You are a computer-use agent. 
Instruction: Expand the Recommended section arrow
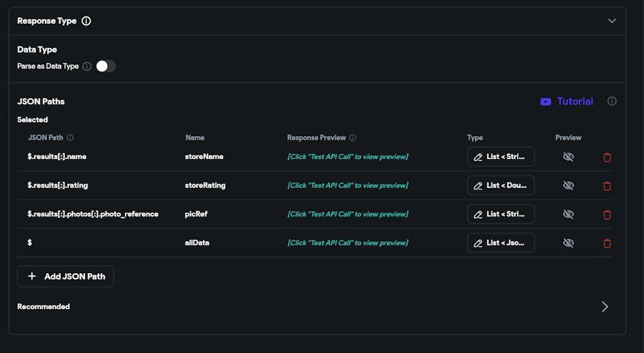(x=605, y=307)
